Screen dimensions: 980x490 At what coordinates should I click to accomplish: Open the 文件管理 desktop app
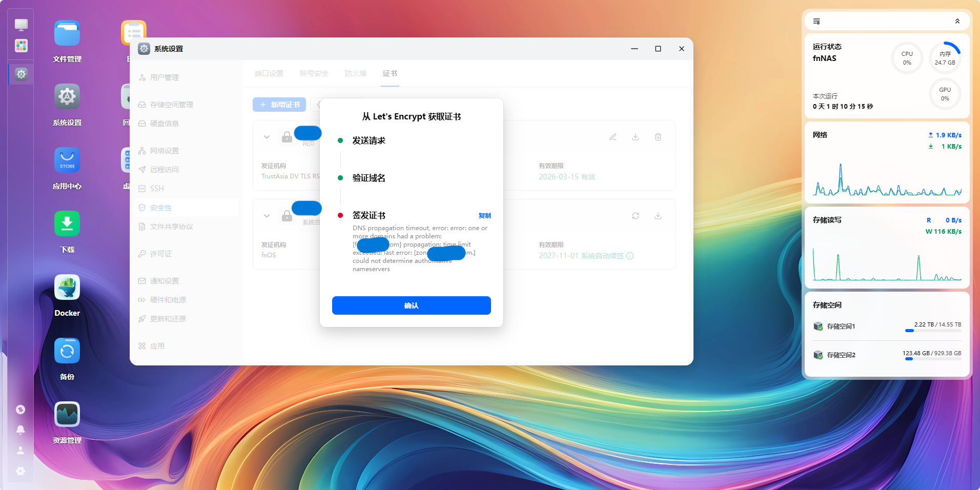67,34
